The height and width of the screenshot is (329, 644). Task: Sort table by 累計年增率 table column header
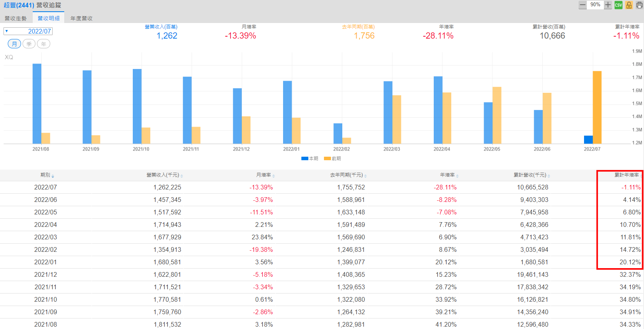click(627, 175)
